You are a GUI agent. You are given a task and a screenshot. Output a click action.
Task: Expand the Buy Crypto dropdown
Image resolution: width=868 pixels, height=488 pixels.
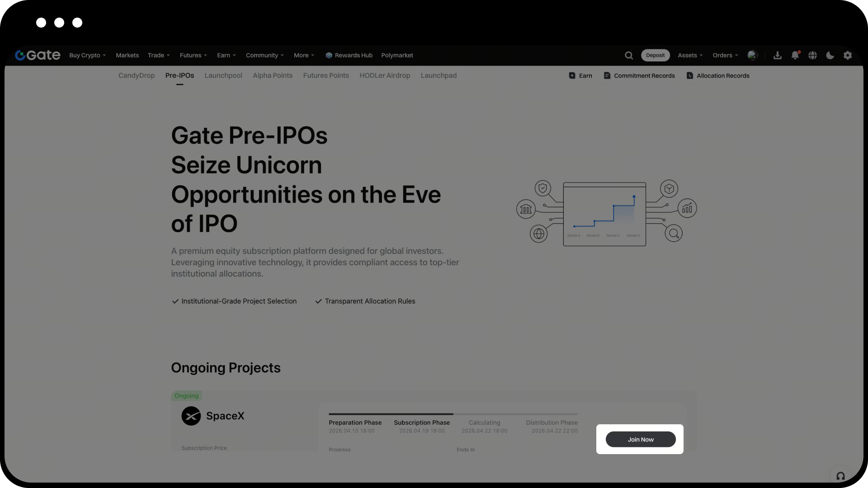click(x=87, y=55)
